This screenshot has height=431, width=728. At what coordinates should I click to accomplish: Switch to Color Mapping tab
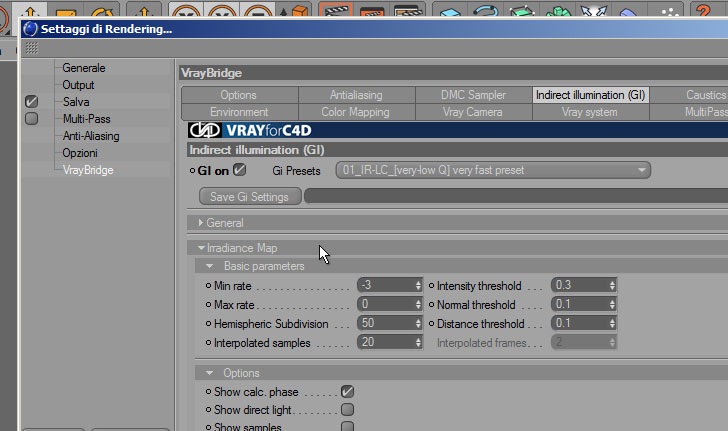pos(357,112)
